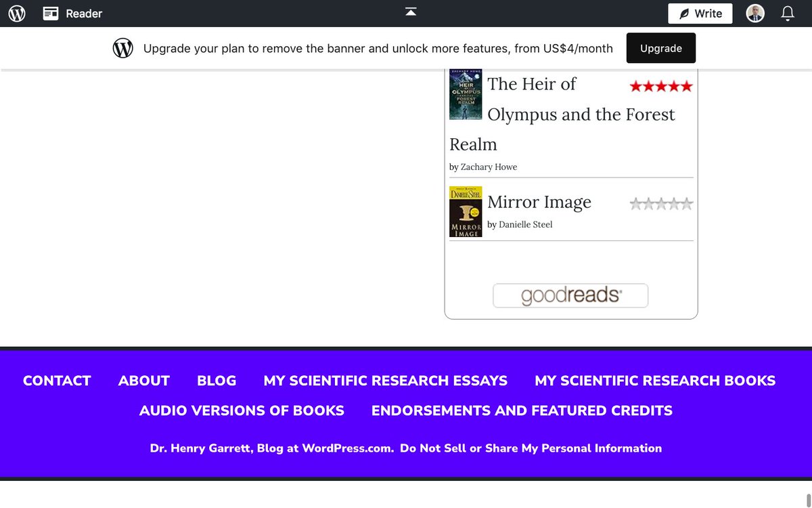This screenshot has height=508, width=812.
Task: Open The Heir of Olympus book cover thumbnail
Action: [466, 94]
